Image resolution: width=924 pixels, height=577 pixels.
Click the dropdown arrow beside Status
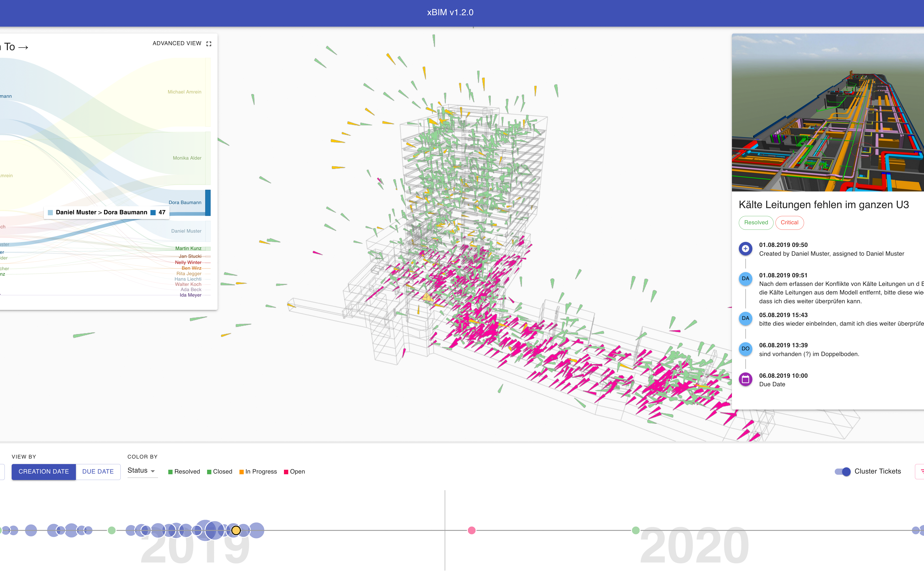click(x=153, y=471)
